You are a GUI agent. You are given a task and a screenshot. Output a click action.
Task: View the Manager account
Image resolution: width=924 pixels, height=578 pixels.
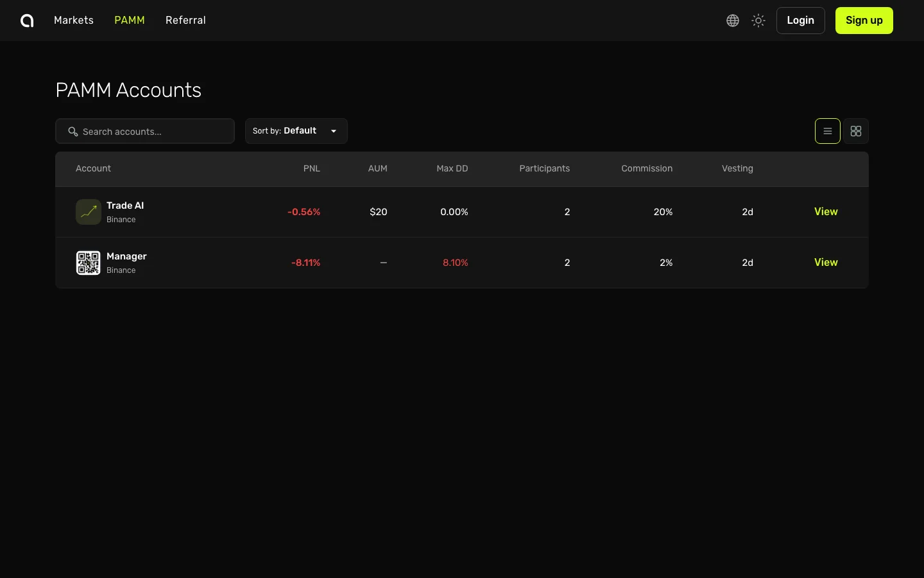tap(826, 263)
